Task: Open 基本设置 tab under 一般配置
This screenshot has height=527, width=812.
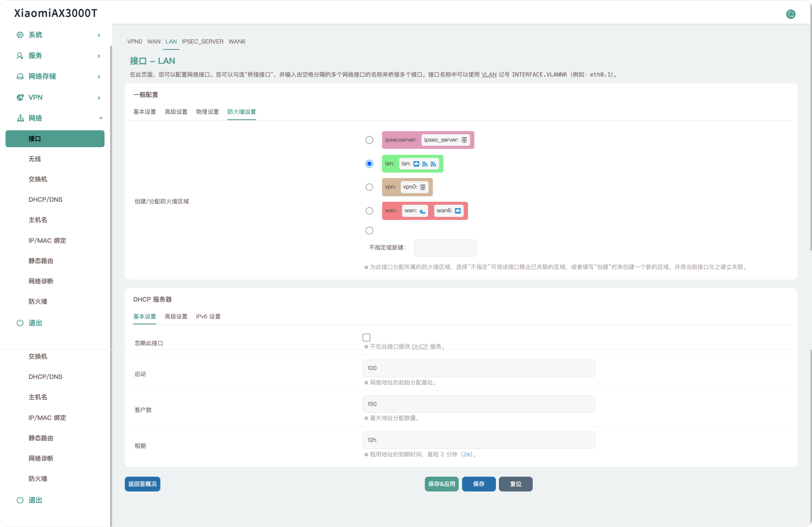Action: [145, 112]
